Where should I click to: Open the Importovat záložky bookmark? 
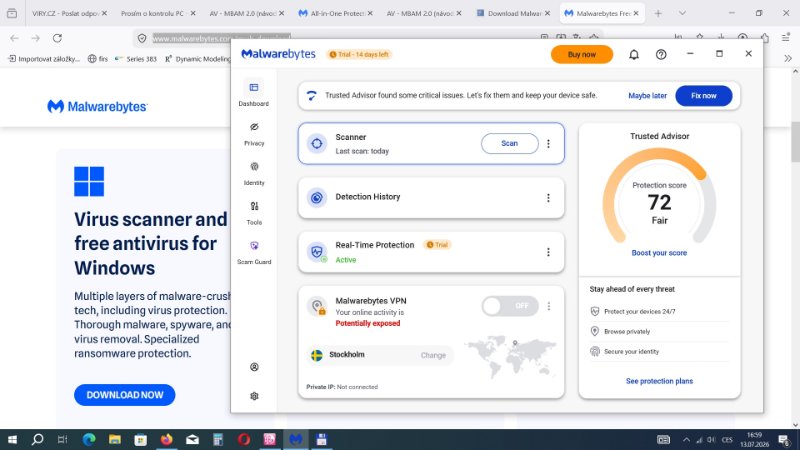[x=44, y=59]
